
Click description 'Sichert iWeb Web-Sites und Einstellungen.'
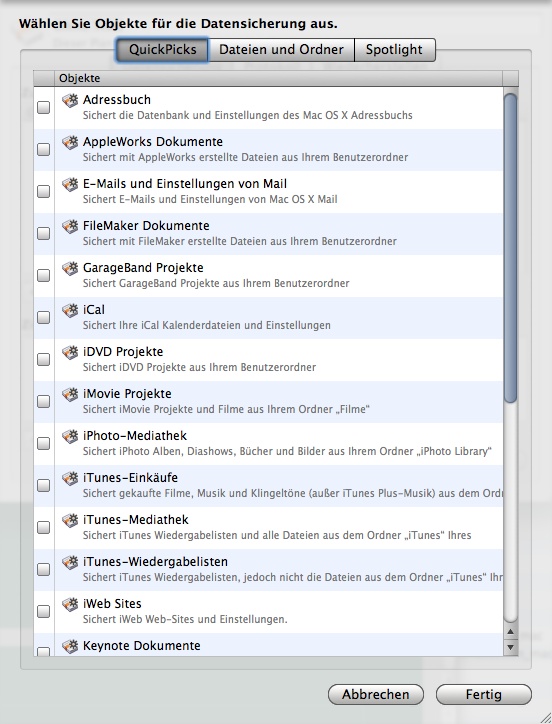185,619
